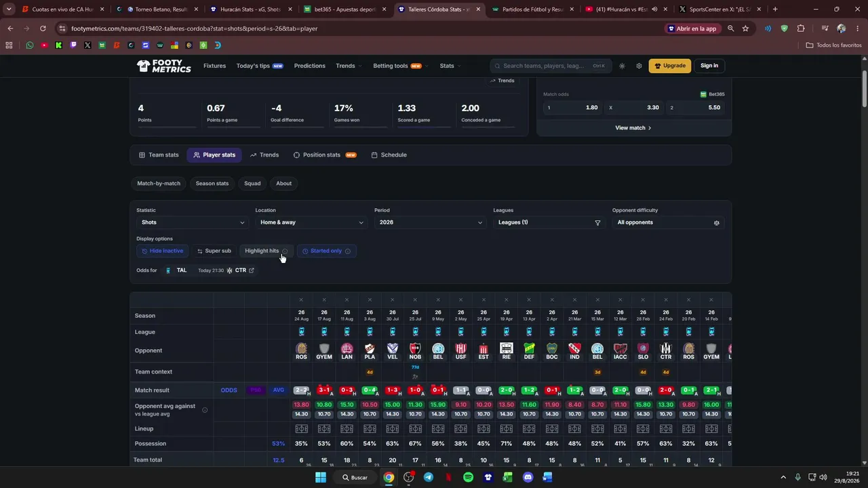Click the league icon for 24 Aug match

(301, 332)
